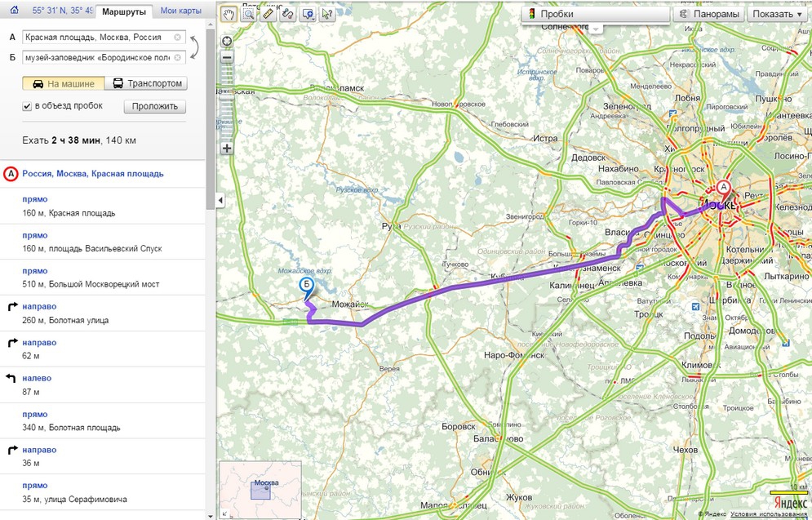Open the coordinates tab 55° 31' N
The image size is (812, 520).
tap(62, 11)
